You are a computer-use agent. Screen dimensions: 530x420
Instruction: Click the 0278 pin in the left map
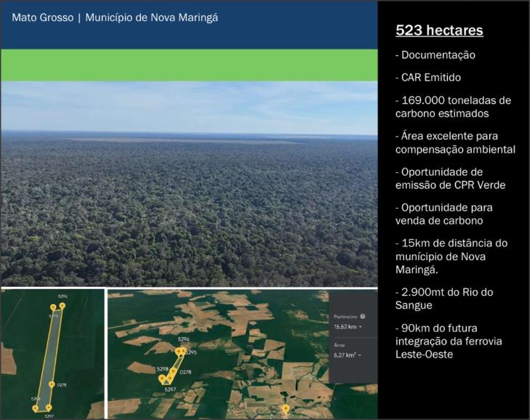[x=52, y=384]
